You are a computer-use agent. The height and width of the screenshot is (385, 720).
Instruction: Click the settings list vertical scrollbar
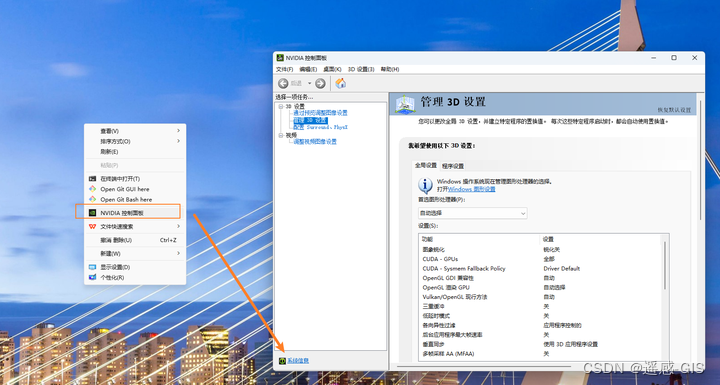pyautogui.click(x=664, y=266)
